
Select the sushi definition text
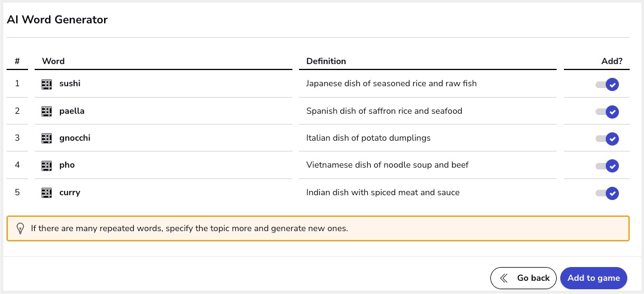[x=391, y=84]
